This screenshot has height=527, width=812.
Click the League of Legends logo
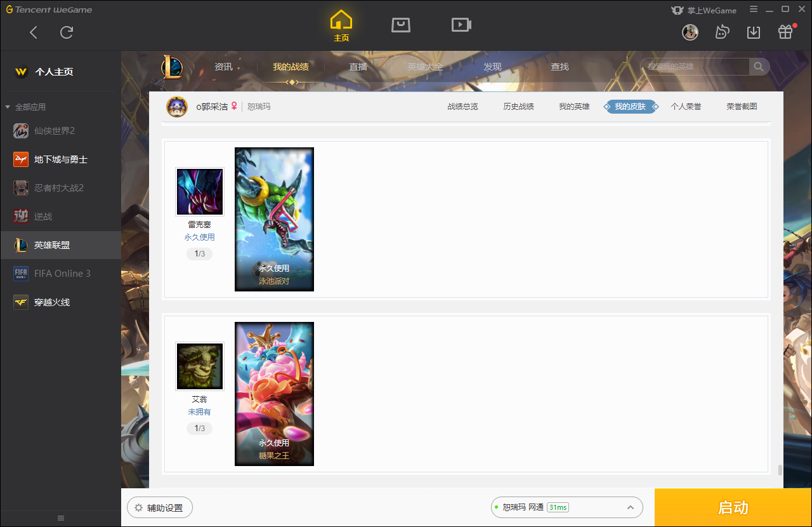(x=171, y=67)
